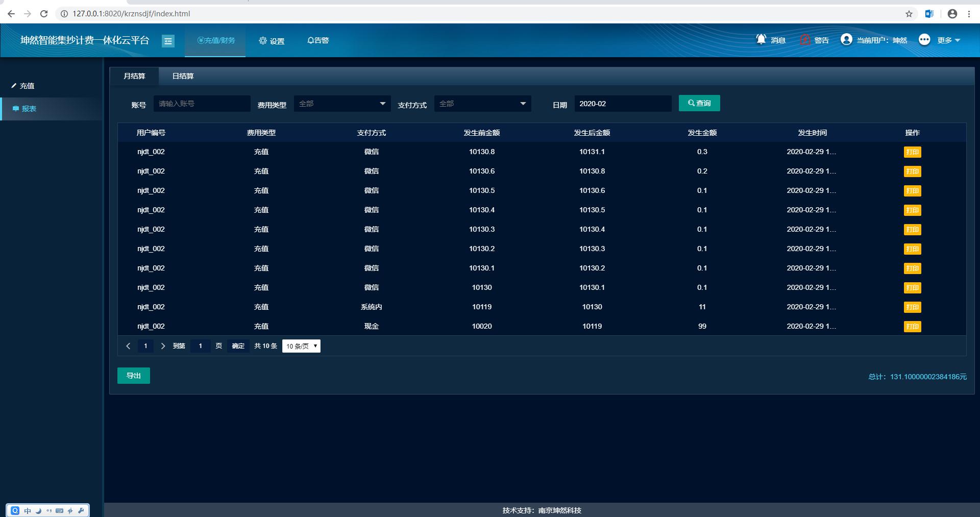Open the red warning alerts icon
Screen dimensions: 980x517
pyautogui.click(x=805, y=40)
